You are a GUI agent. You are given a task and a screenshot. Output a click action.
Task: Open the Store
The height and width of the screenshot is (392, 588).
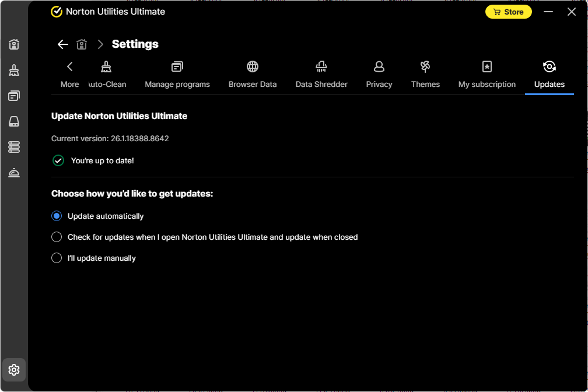pyautogui.click(x=508, y=11)
